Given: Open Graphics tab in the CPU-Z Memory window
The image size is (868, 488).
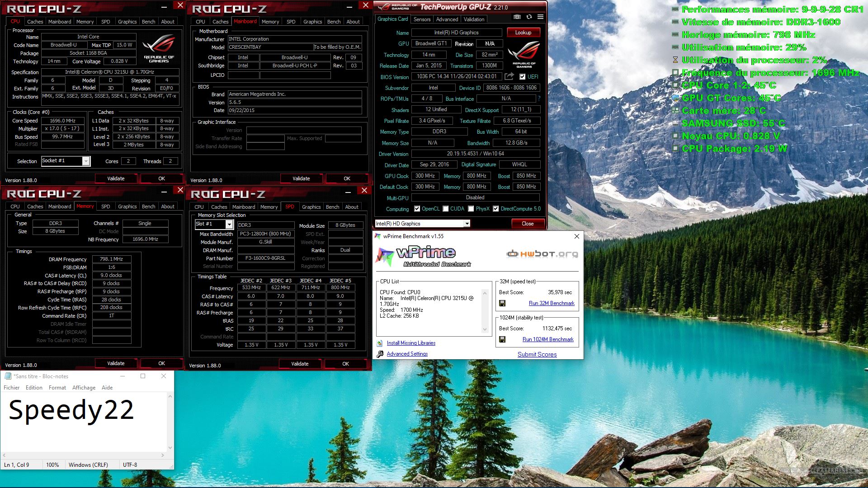Looking at the screenshot, I should pyautogui.click(x=127, y=206).
